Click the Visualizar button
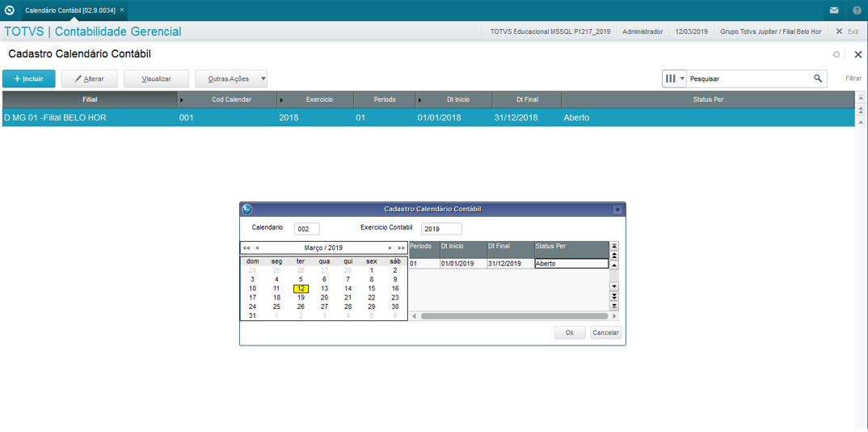 tap(156, 78)
